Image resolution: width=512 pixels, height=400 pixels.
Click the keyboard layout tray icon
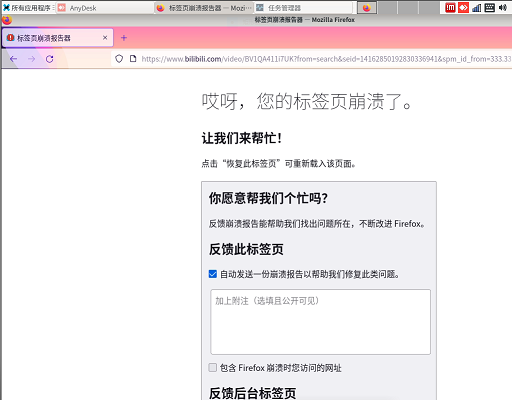click(x=490, y=7)
